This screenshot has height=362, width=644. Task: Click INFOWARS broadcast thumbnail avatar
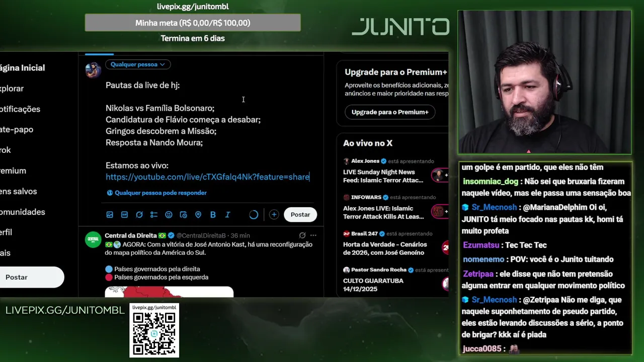tap(439, 211)
